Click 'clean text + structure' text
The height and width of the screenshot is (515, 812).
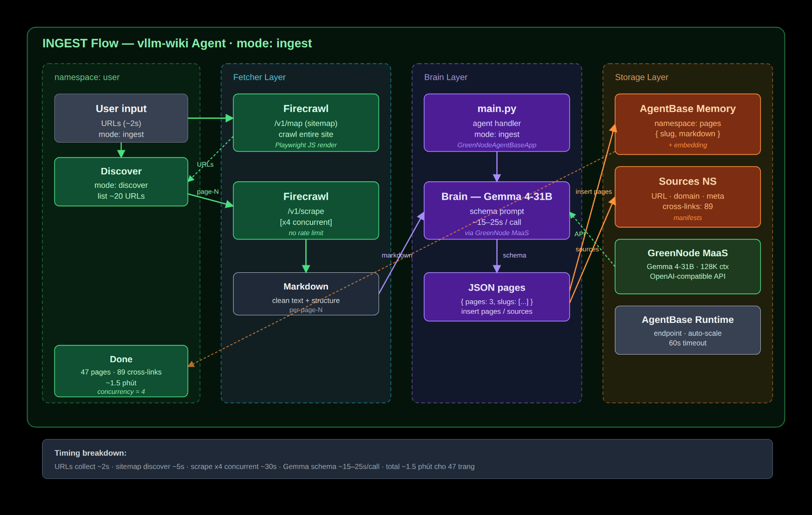pyautogui.click(x=306, y=300)
